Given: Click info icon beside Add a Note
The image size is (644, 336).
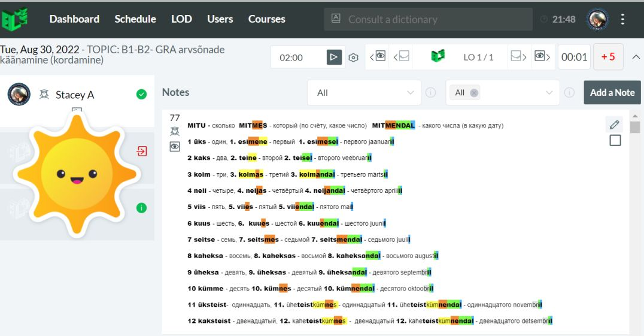Looking at the screenshot, I should click(x=569, y=92).
